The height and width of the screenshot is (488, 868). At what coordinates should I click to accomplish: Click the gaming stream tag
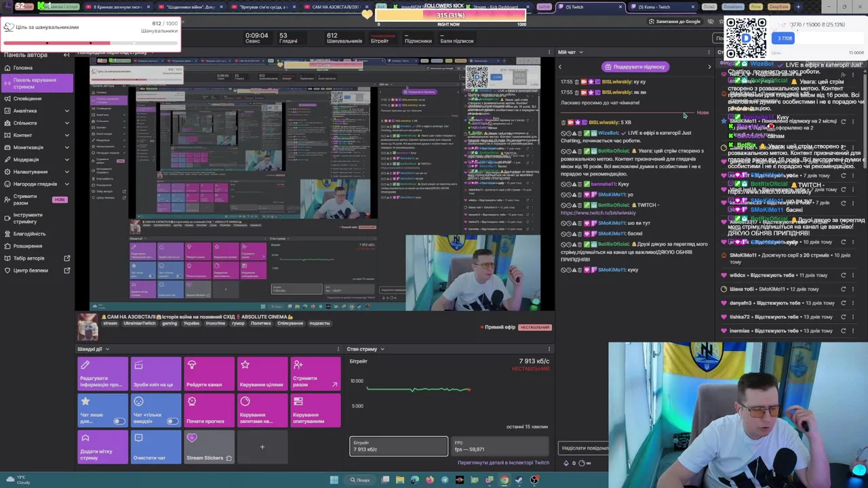(170, 323)
